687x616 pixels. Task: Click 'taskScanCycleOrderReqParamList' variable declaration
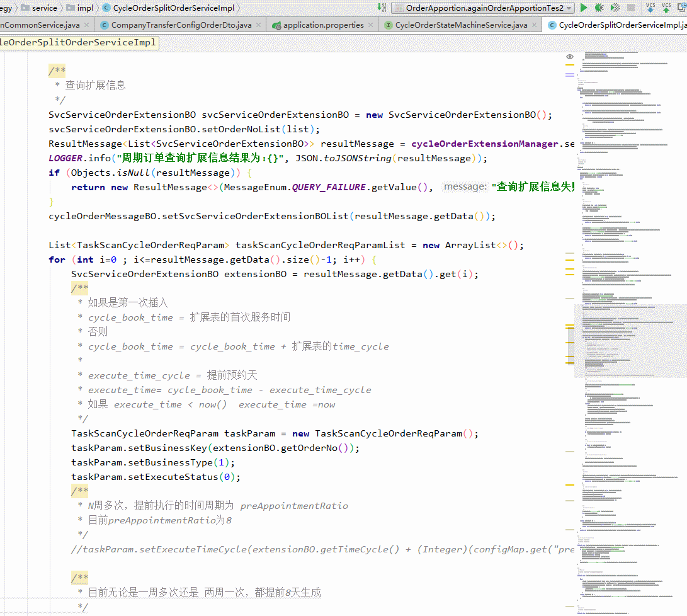321,245
